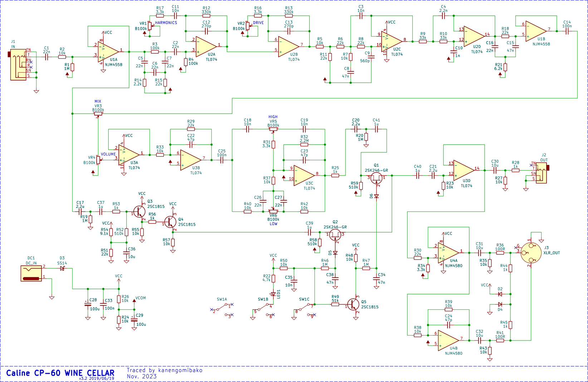Click the 'XLR_OUT' label text

click(x=552, y=253)
